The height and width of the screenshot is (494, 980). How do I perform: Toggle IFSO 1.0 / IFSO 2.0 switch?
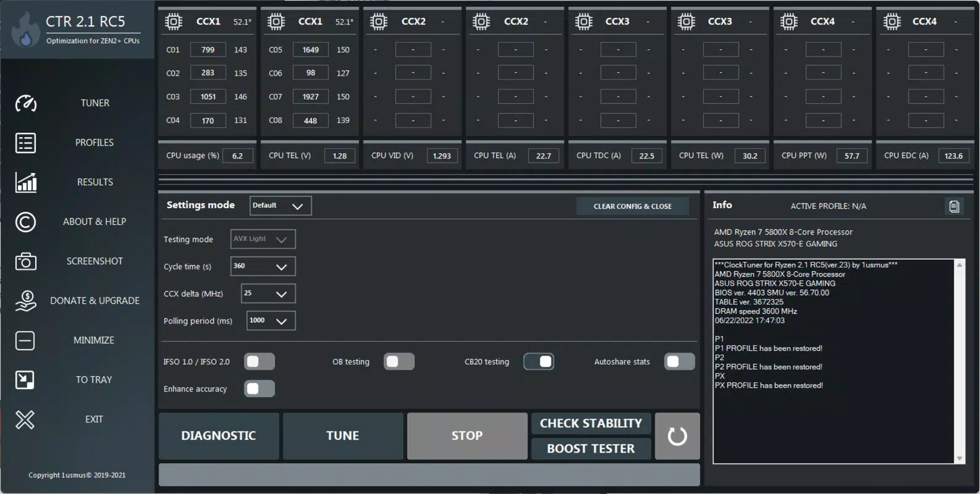(x=260, y=362)
